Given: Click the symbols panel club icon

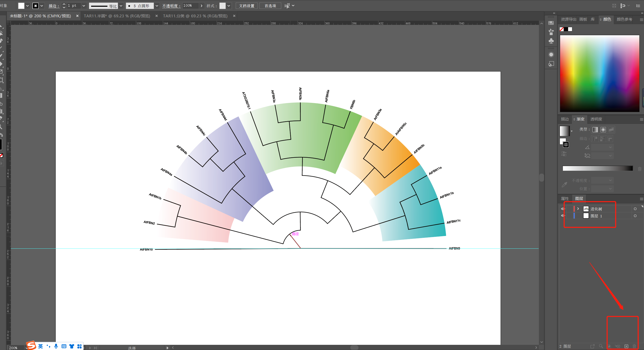Looking at the screenshot, I should click(x=551, y=41).
